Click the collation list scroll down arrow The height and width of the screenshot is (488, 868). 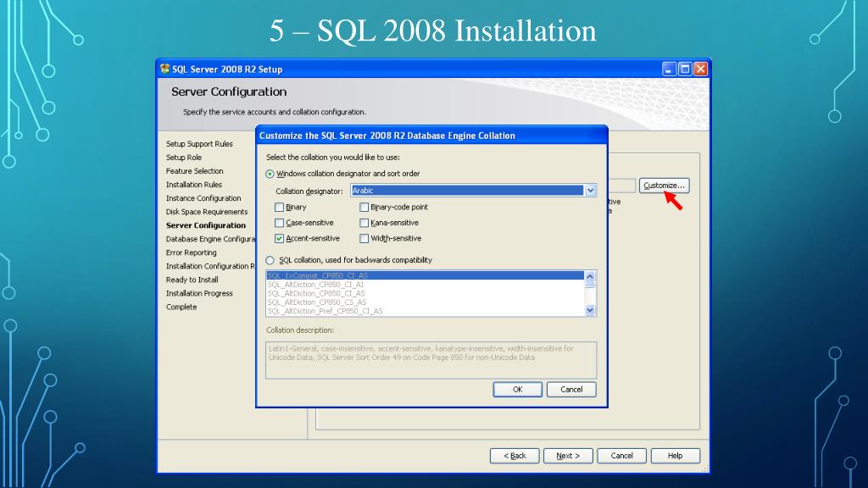click(x=590, y=310)
